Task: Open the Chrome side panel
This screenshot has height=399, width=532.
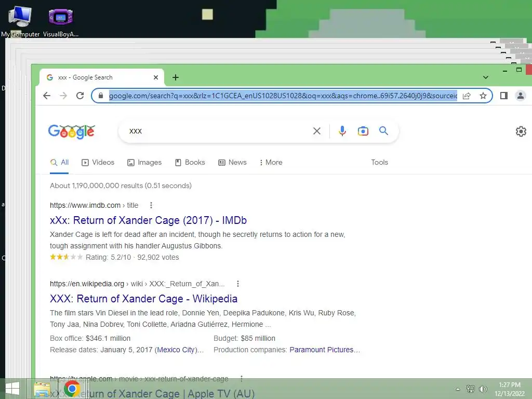Action: tap(504, 96)
